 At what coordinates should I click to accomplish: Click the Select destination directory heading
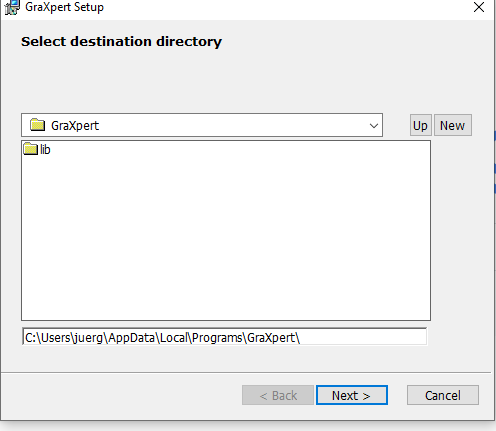[121, 42]
